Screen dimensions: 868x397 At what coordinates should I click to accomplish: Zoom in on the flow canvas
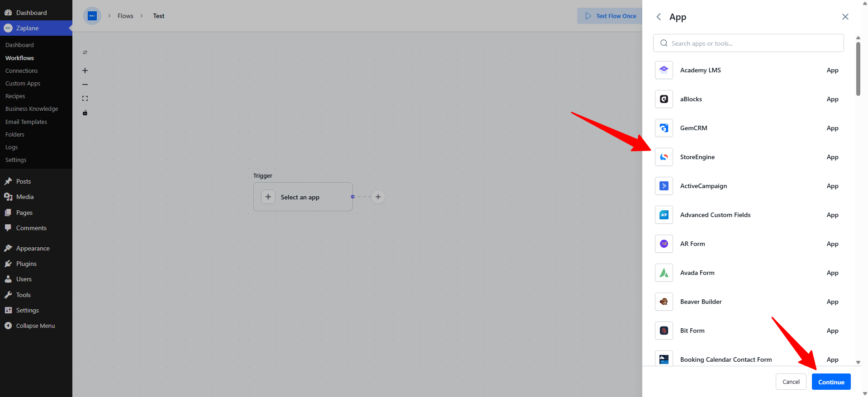coord(85,71)
